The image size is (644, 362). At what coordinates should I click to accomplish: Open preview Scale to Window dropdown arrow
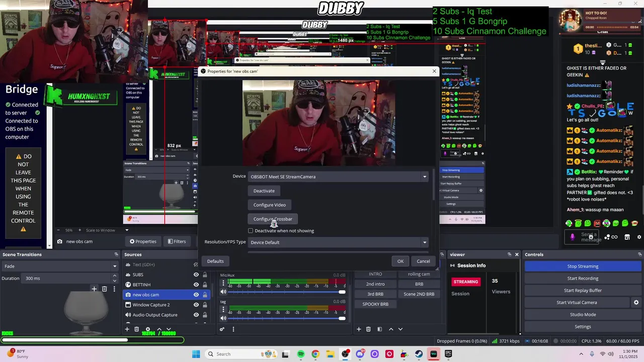[x=127, y=230]
